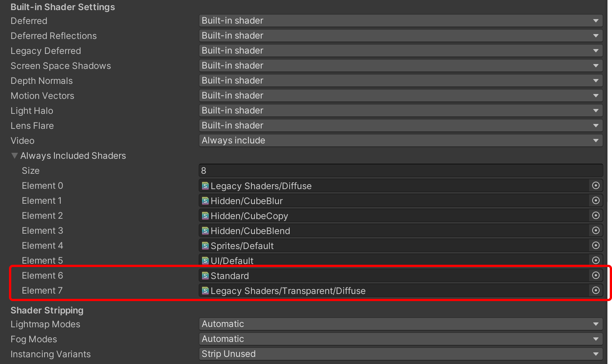The height and width of the screenshot is (364, 612).
Task: Open object picker for the Standard shader slot
Action: 595,276
